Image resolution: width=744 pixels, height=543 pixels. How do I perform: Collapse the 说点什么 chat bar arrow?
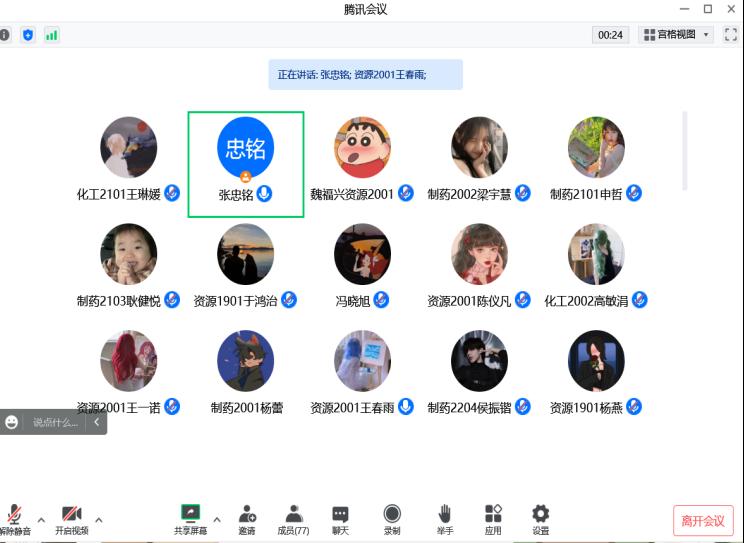96,422
